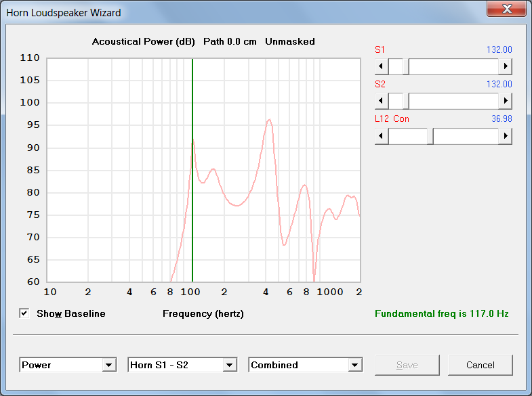This screenshot has width=532, height=396.
Task: Open the Combined dropdown
Action: click(306, 365)
